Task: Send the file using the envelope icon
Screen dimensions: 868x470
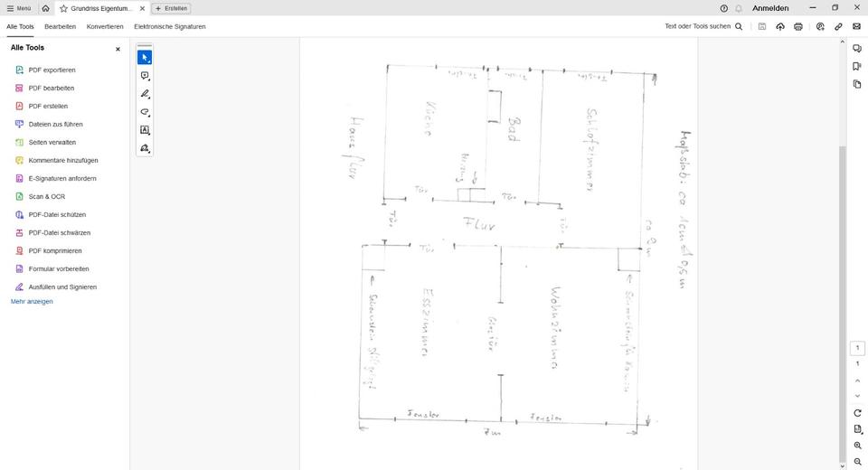Action: coord(856,27)
